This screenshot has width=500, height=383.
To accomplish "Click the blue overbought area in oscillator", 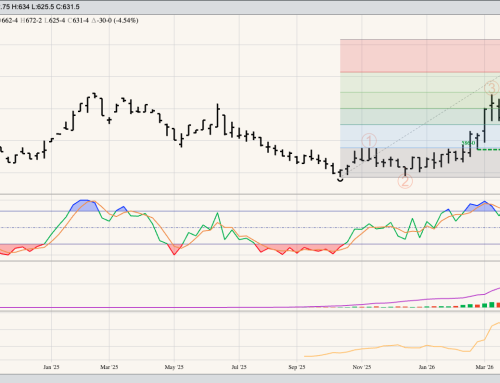I will [84, 206].
